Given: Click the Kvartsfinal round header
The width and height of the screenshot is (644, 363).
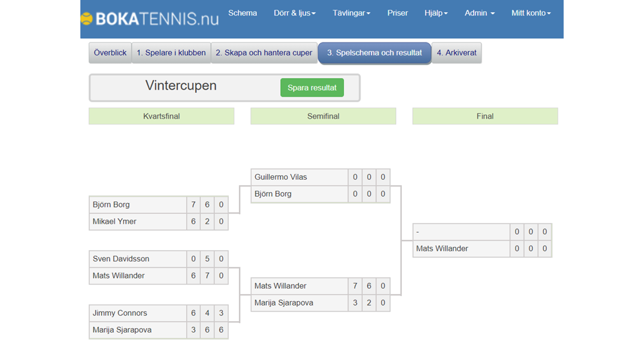Looking at the screenshot, I should (162, 116).
